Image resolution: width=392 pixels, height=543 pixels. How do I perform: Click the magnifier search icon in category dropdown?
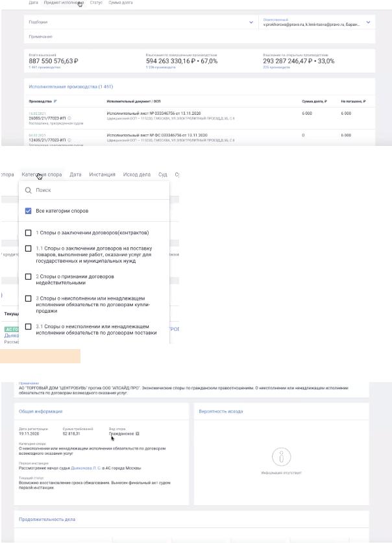coord(29,190)
